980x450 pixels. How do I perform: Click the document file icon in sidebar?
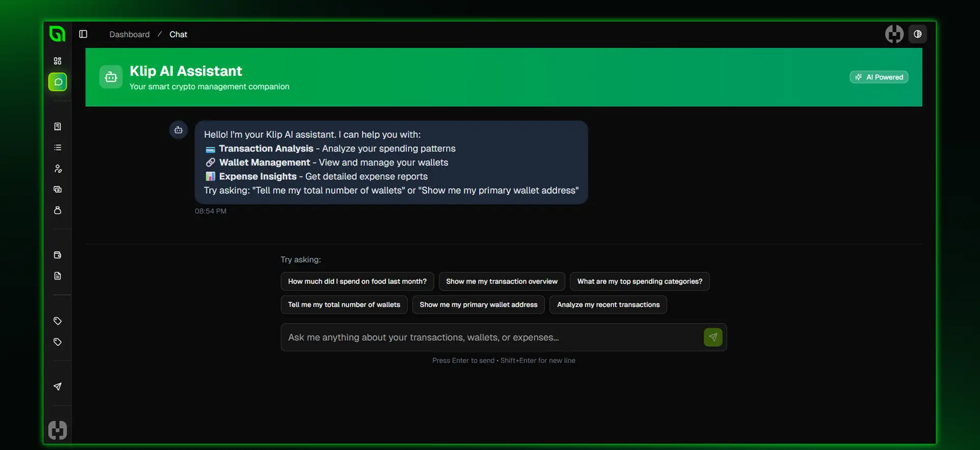click(58, 276)
